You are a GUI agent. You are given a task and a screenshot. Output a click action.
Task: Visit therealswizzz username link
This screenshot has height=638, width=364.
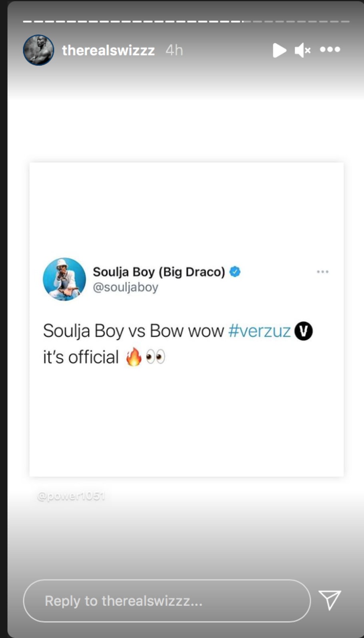coord(108,50)
